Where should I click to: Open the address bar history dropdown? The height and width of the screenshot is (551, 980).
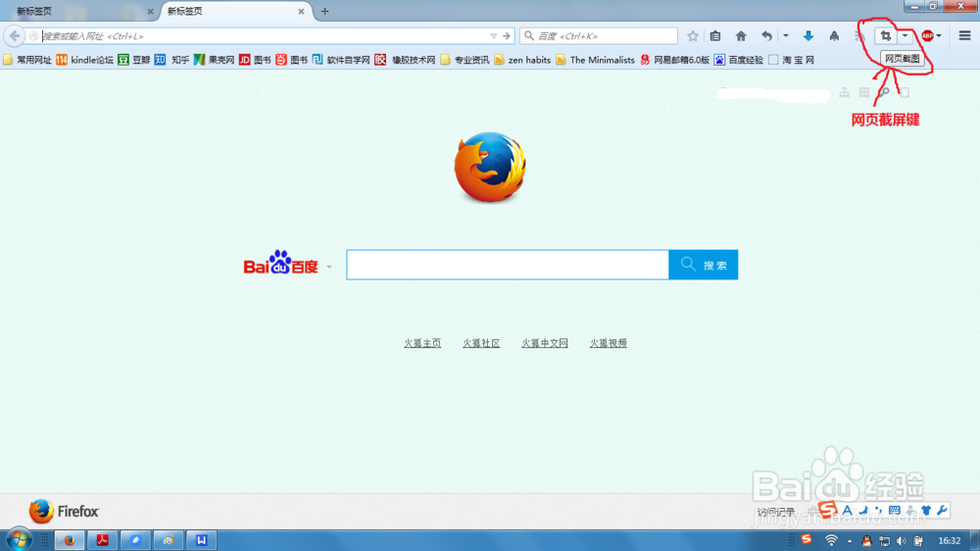pyautogui.click(x=494, y=36)
